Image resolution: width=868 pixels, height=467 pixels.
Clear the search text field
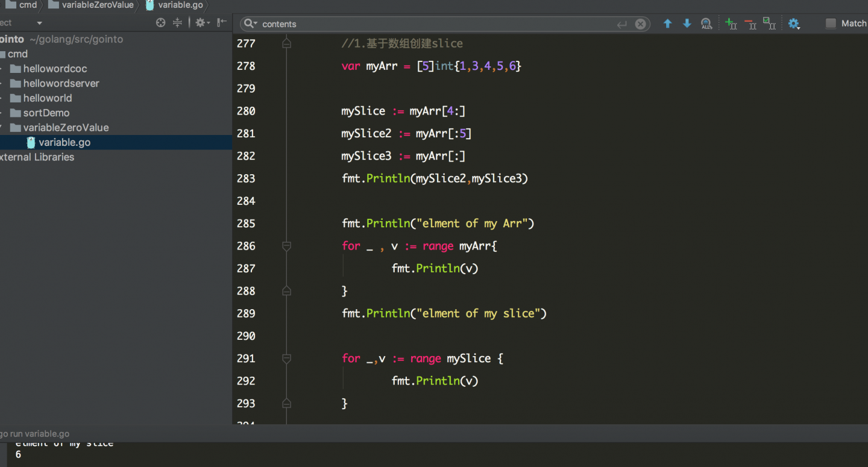pos(641,24)
